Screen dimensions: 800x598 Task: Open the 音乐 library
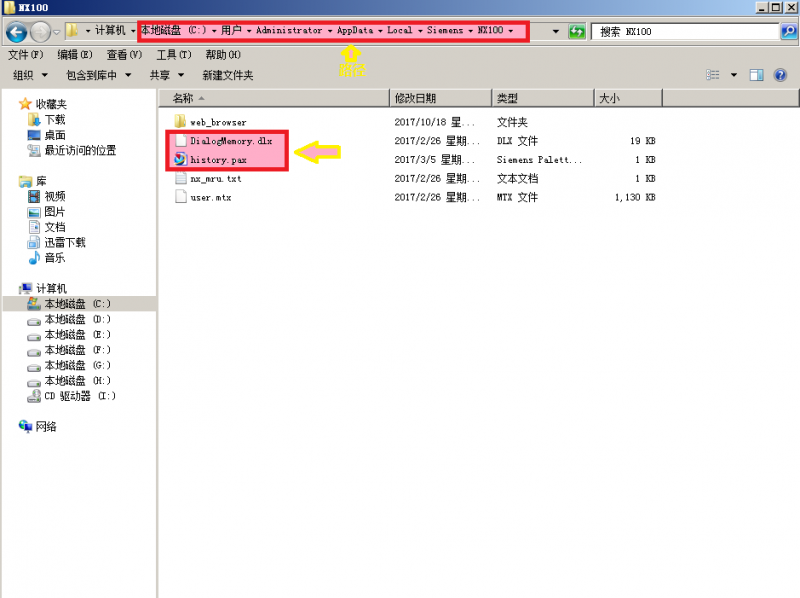click(55, 258)
